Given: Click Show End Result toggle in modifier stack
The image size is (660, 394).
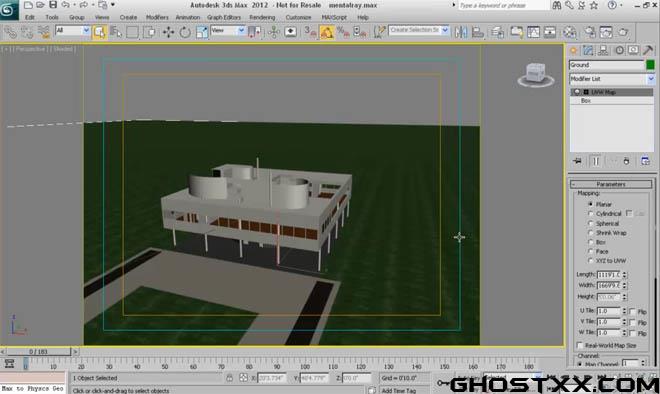Looking at the screenshot, I should point(596,161).
